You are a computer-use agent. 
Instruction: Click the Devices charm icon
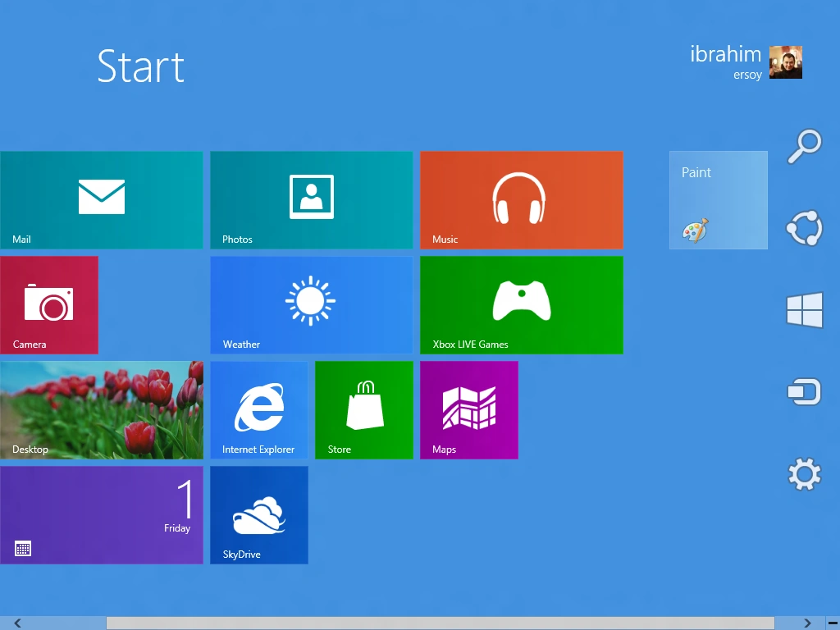click(x=804, y=391)
